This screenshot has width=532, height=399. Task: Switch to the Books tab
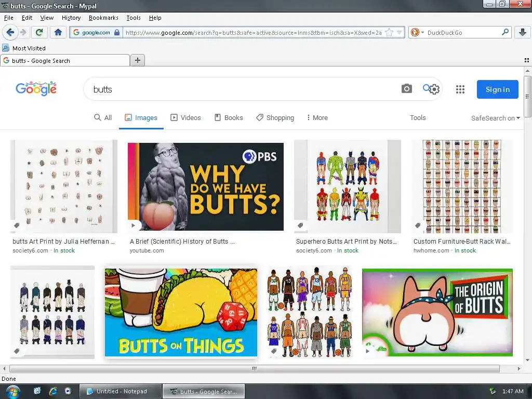click(229, 117)
